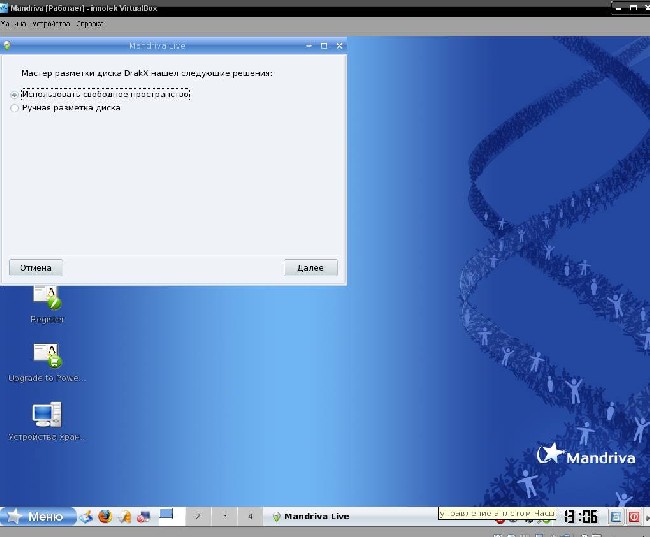Open the Меню start button

coord(38,516)
